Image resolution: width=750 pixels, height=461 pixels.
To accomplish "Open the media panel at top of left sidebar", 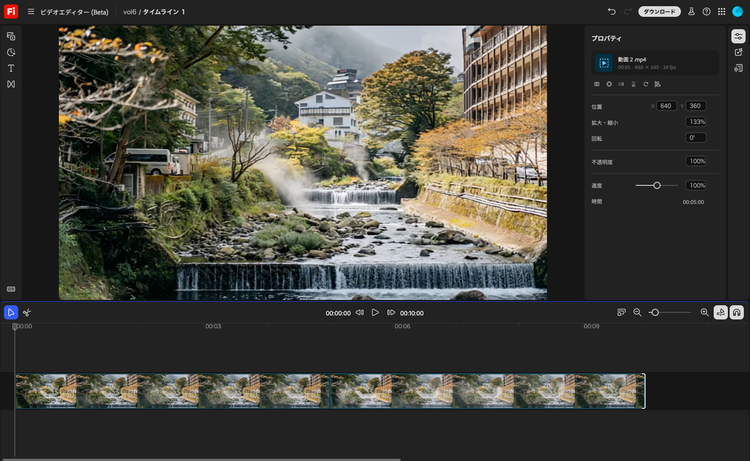I will (x=11, y=36).
